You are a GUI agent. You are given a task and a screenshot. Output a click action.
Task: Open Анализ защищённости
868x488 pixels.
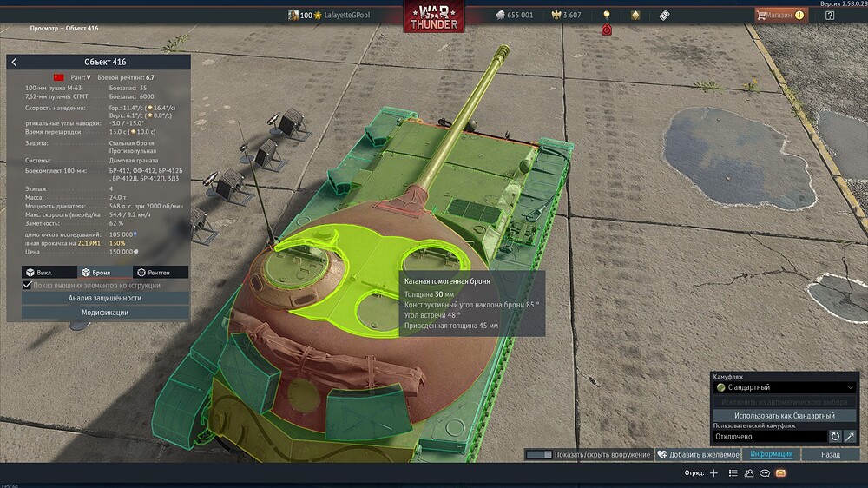105,298
